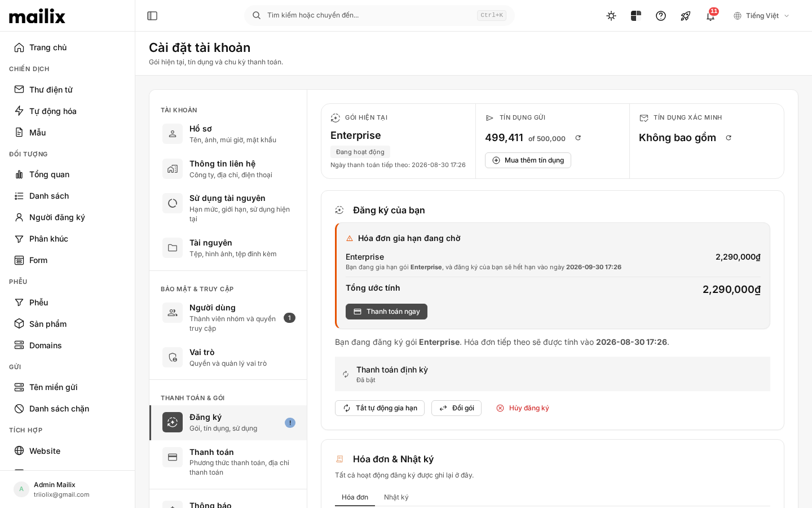
Task: Click the search or jump-to field
Action: click(379, 15)
